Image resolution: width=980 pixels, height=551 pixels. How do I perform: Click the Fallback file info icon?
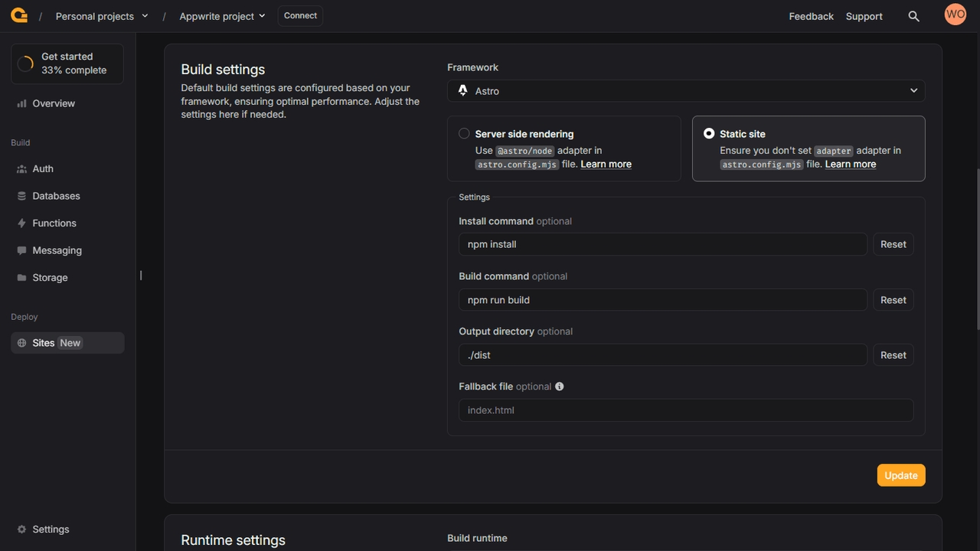tap(560, 386)
